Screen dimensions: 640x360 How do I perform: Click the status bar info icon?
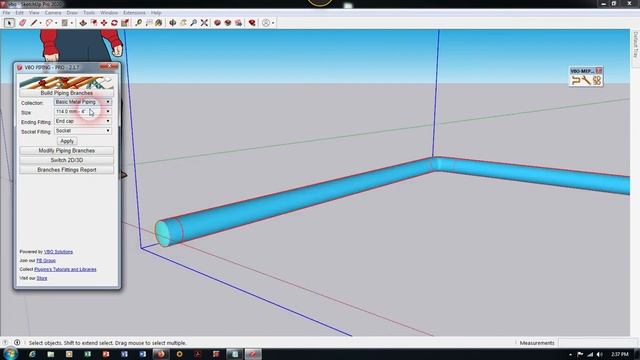point(17,342)
